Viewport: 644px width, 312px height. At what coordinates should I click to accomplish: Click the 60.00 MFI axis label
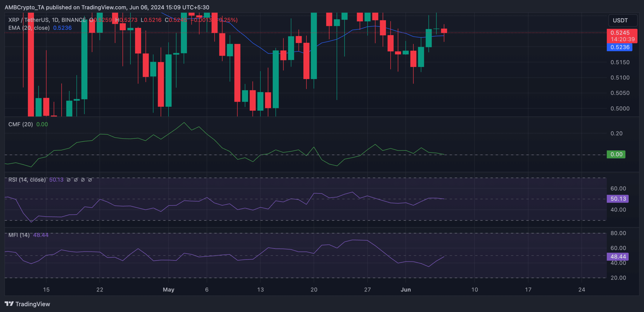tap(618, 248)
